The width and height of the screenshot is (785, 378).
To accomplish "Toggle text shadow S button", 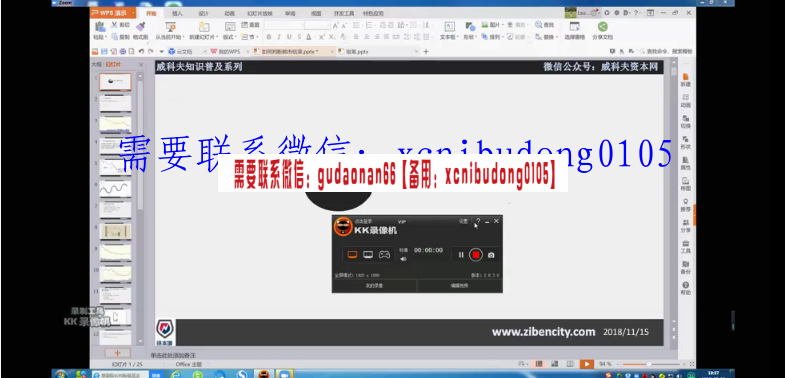I will click(x=299, y=37).
